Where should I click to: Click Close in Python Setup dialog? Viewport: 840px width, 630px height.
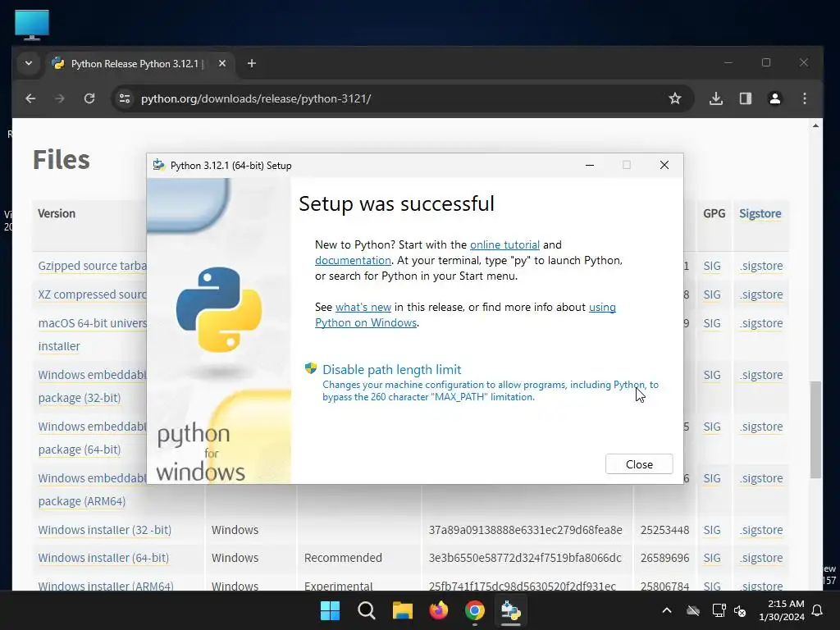(x=638, y=464)
